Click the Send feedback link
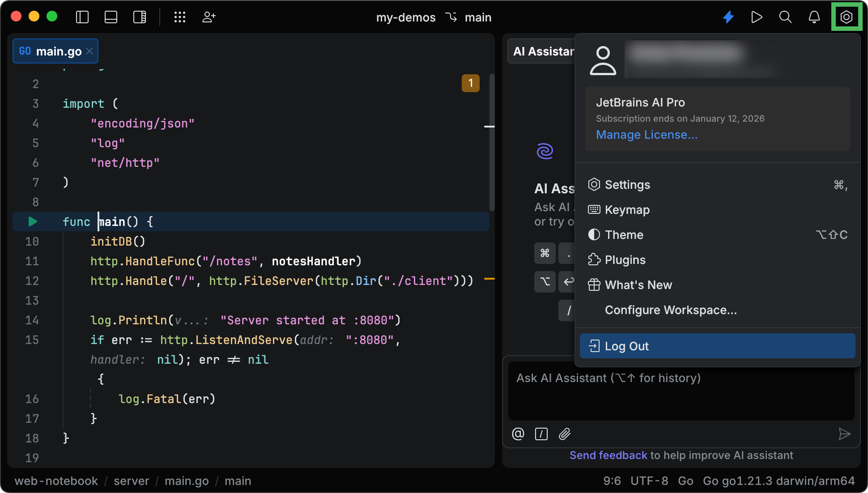Image resolution: width=868 pixels, height=493 pixels. 608,455
